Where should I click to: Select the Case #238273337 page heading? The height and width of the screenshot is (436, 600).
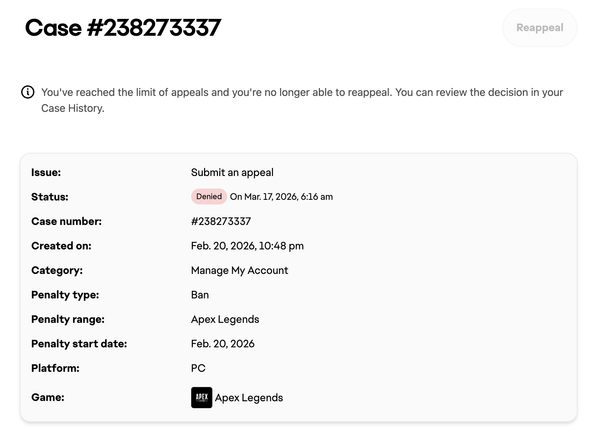pyautogui.click(x=122, y=28)
